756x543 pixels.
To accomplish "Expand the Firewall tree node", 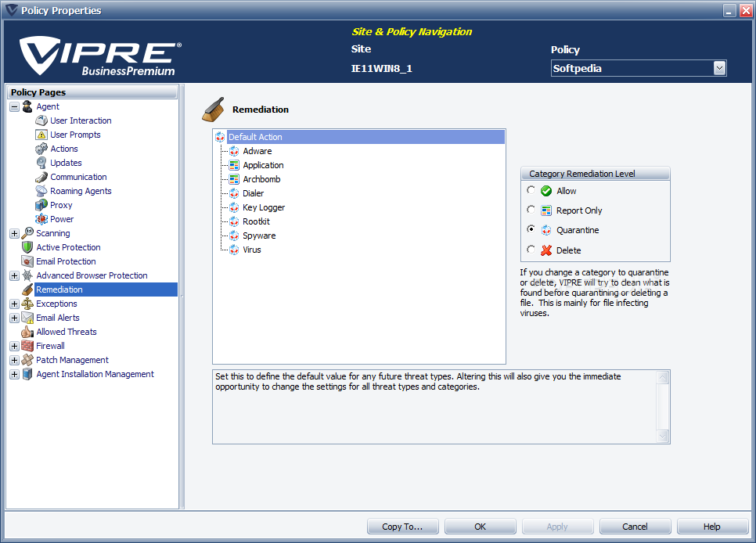I will (x=14, y=347).
